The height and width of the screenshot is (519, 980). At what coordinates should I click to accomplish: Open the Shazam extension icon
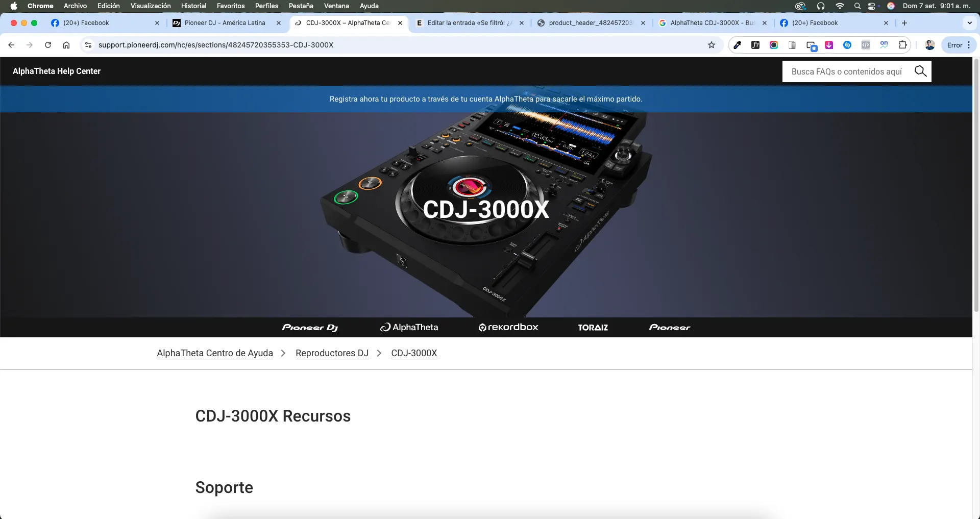(x=847, y=45)
